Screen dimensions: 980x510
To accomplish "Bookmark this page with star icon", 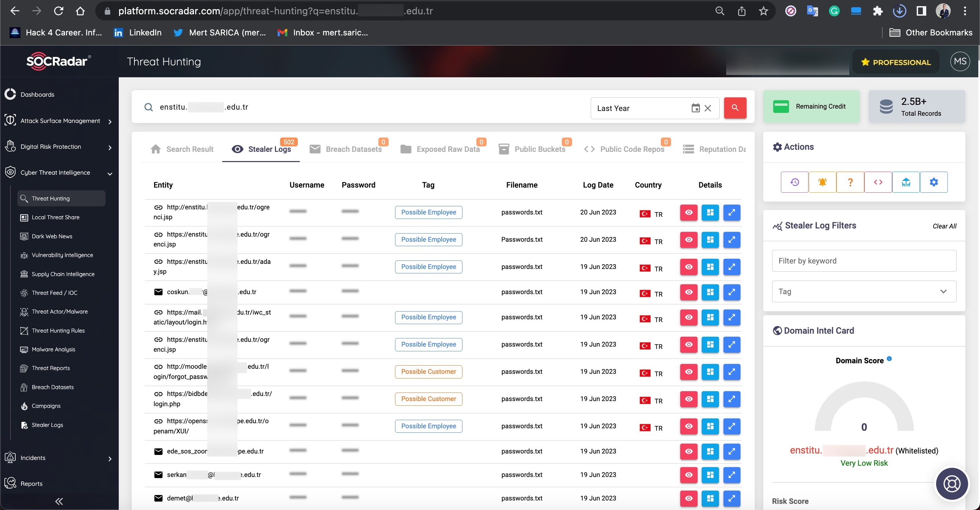I will (x=763, y=11).
